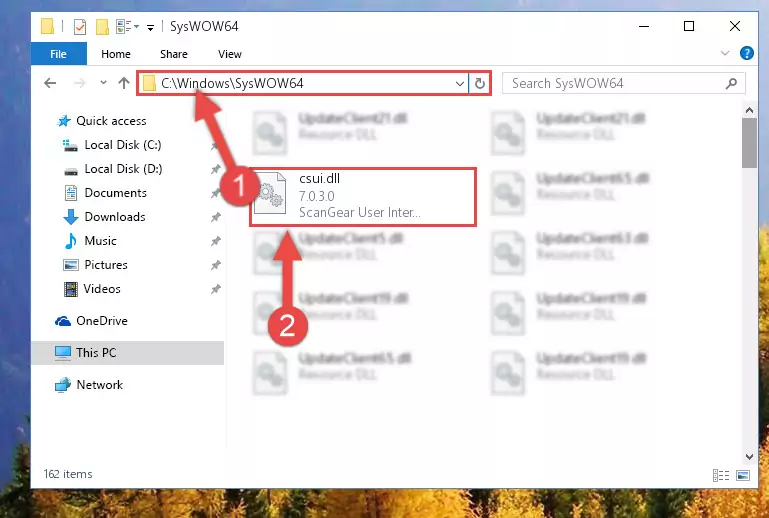
Task: Unpin Downloads using its pin icon
Action: pyautogui.click(x=215, y=217)
